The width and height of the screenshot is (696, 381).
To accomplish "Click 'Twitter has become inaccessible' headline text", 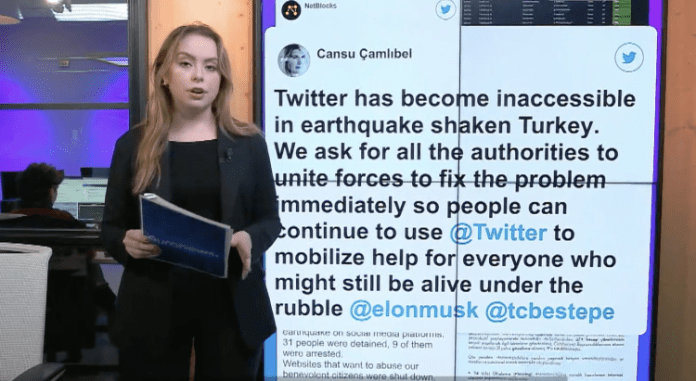I will [x=455, y=99].
